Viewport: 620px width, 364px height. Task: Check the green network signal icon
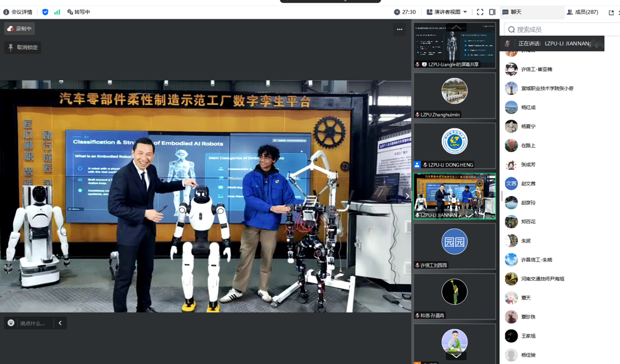point(57,12)
